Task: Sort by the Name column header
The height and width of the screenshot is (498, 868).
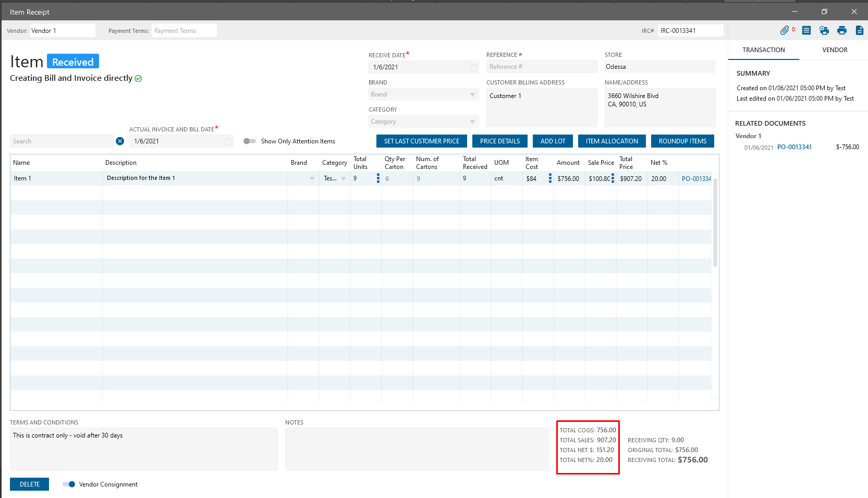Action: [21, 163]
